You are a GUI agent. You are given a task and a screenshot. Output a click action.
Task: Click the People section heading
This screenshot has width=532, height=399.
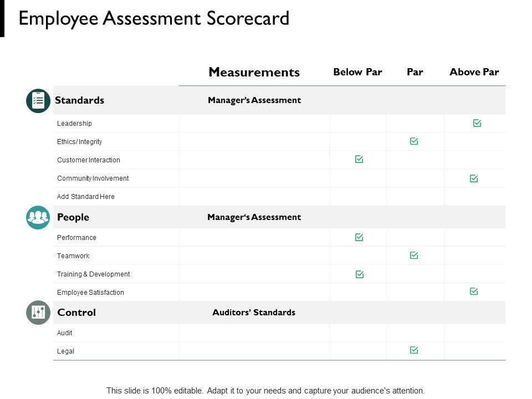(x=73, y=217)
